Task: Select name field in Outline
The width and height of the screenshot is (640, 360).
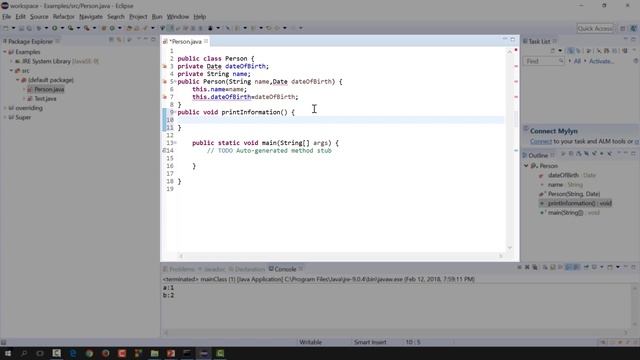Action: tap(555, 184)
